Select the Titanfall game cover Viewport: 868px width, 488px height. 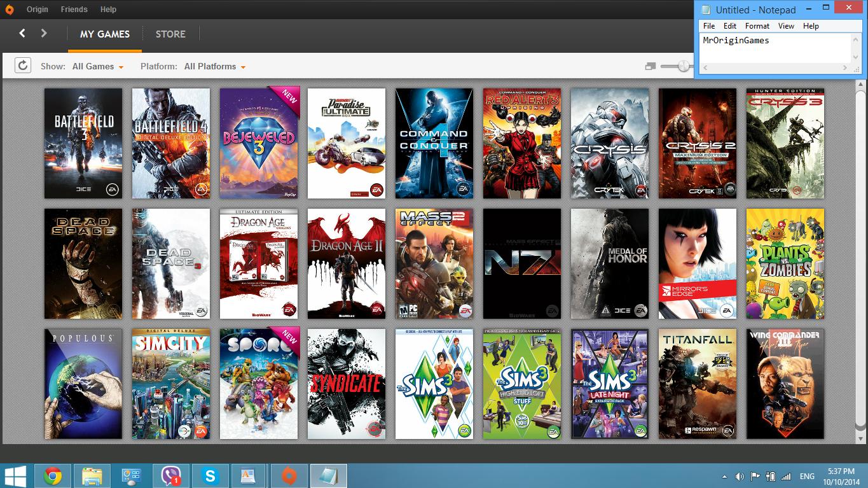(x=698, y=384)
